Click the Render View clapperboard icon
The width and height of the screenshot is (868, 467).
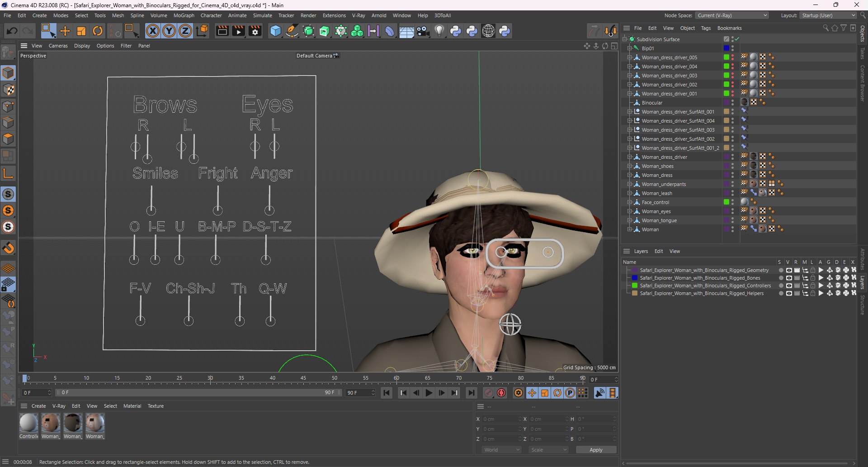(222, 31)
